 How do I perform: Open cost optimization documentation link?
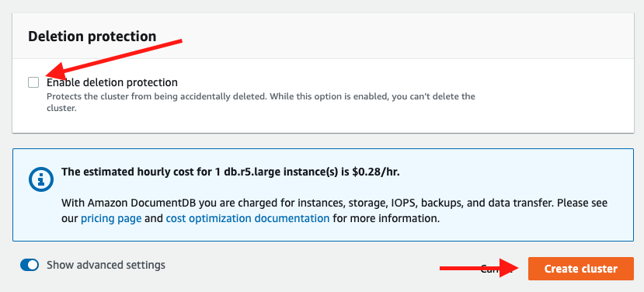tap(248, 218)
